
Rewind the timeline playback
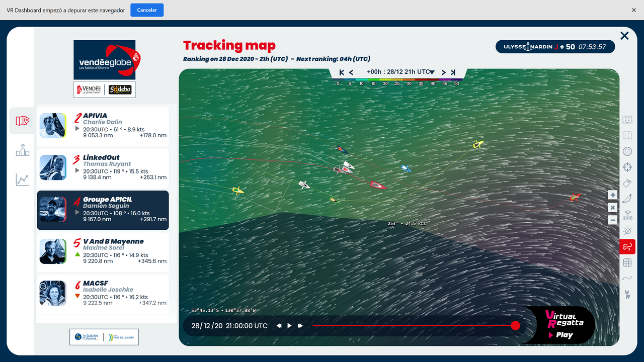279,326
